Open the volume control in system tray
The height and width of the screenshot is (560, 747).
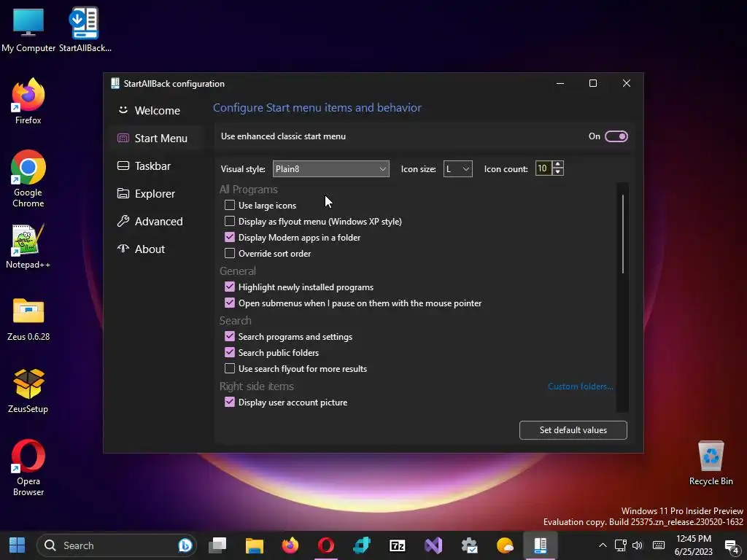click(637, 545)
